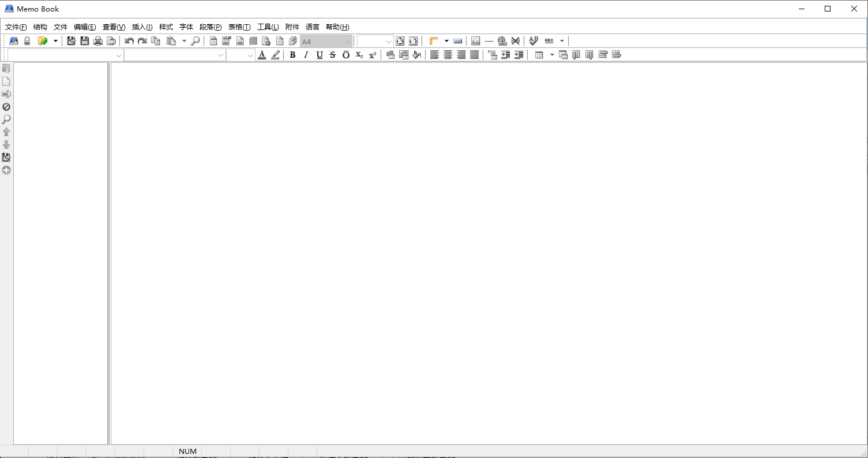Insert a horizontal line
Image resolution: width=868 pixels, height=458 pixels.
[x=489, y=41]
